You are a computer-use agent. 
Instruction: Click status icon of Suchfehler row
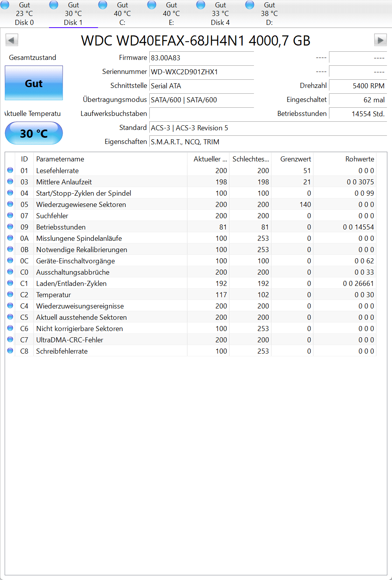point(10,215)
